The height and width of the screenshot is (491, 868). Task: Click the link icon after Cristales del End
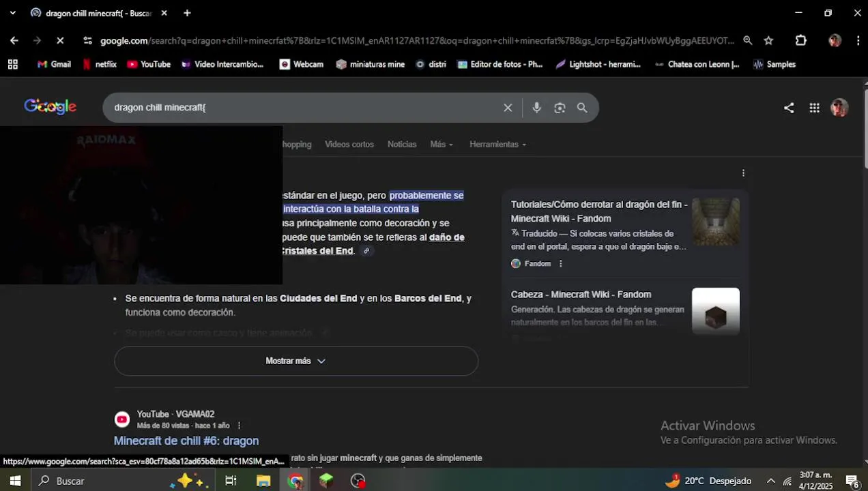tap(366, 251)
